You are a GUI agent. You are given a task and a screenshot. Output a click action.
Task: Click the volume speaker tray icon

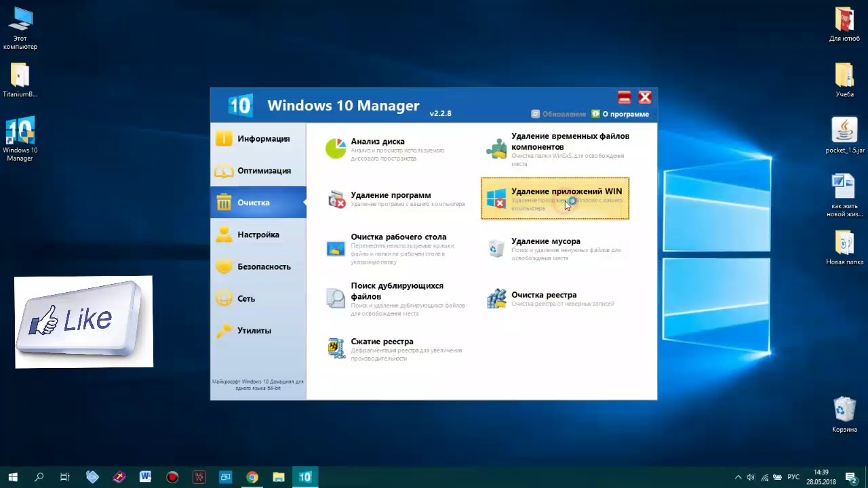(x=751, y=477)
